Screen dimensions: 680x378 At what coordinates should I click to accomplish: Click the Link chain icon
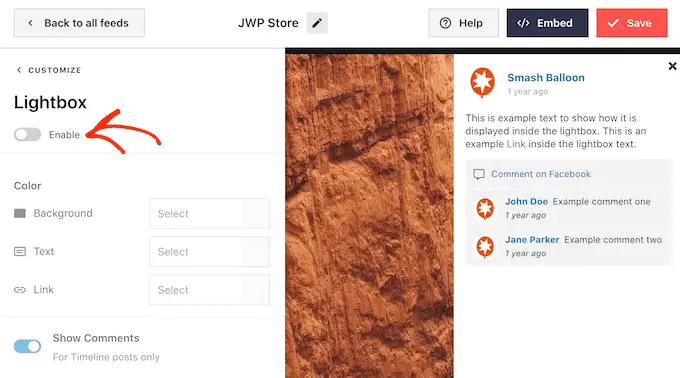(20, 290)
